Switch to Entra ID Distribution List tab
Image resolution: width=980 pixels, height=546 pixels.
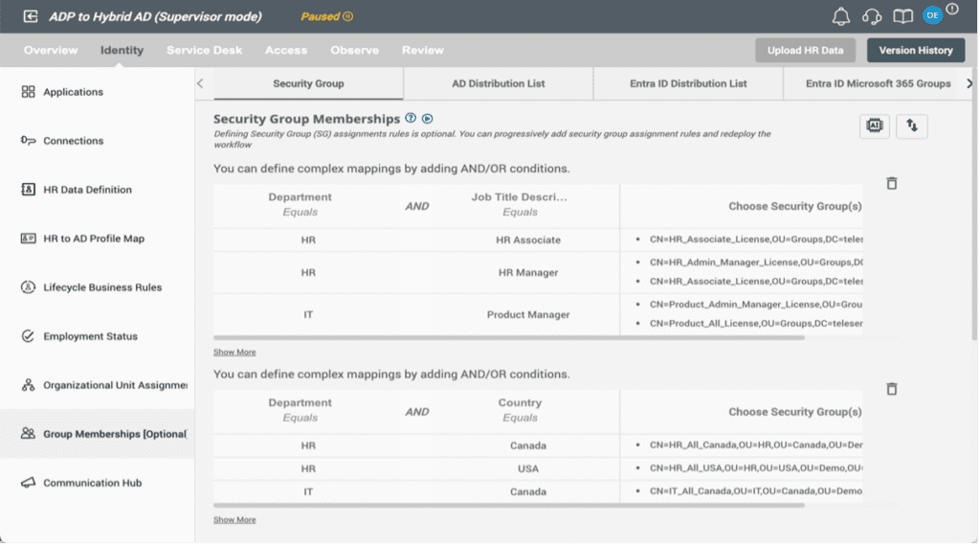[688, 83]
